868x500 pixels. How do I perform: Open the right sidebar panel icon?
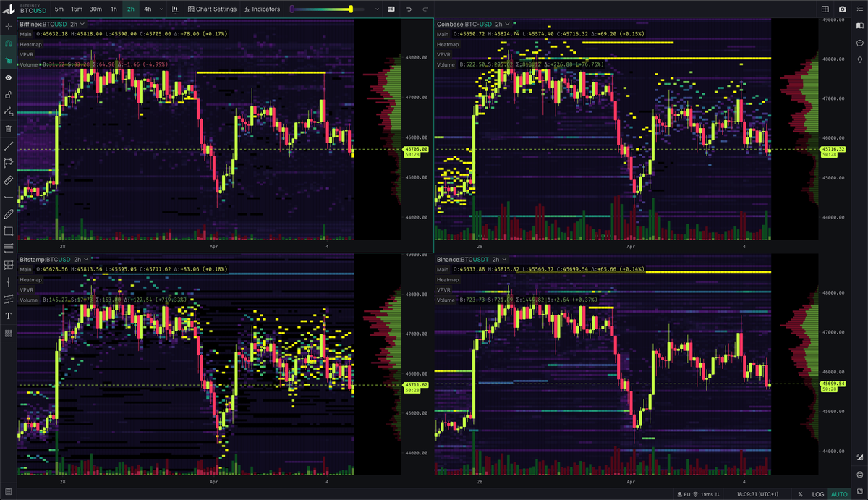coord(860,26)
